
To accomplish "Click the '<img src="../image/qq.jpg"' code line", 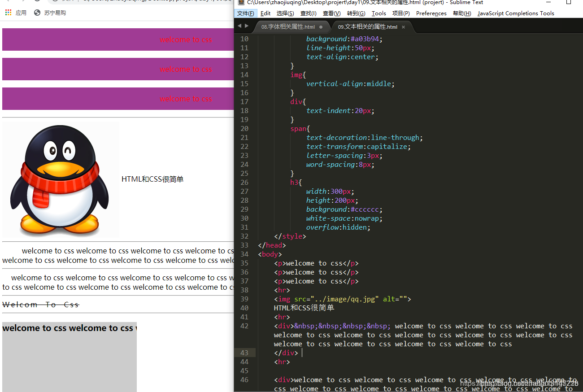I will pos(343,299).
